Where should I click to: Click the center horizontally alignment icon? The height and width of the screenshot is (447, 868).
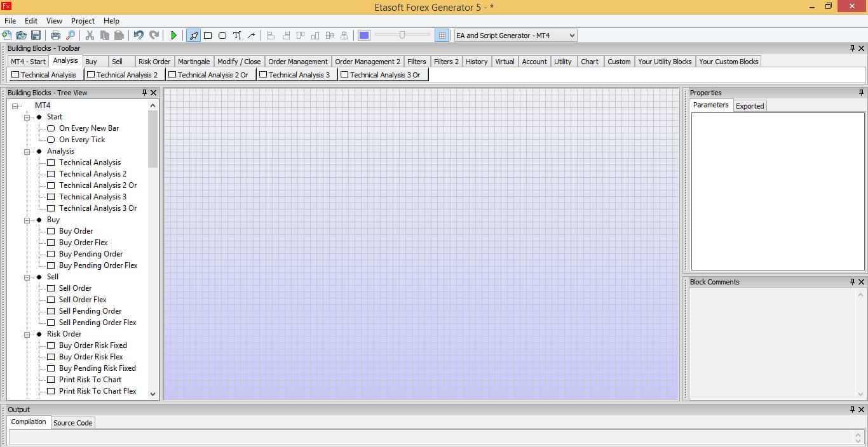click(x=330, y=36)
